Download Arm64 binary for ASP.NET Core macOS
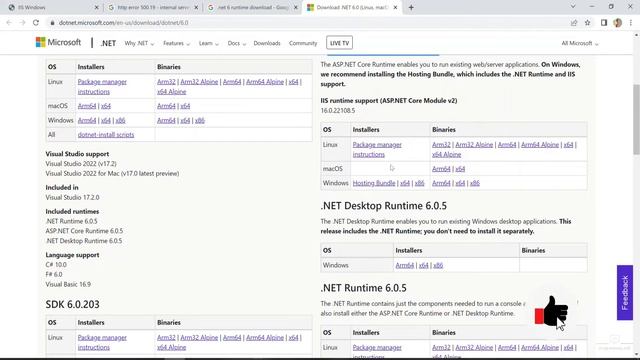Screen dimensions: 640x360 click(x=441, y=169)
